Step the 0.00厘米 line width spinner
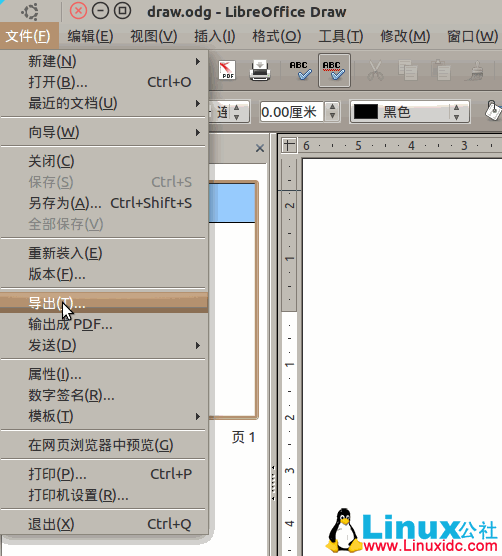Image resolution: width=502 pixels, height=556 pixels. (x=332, y=112)
